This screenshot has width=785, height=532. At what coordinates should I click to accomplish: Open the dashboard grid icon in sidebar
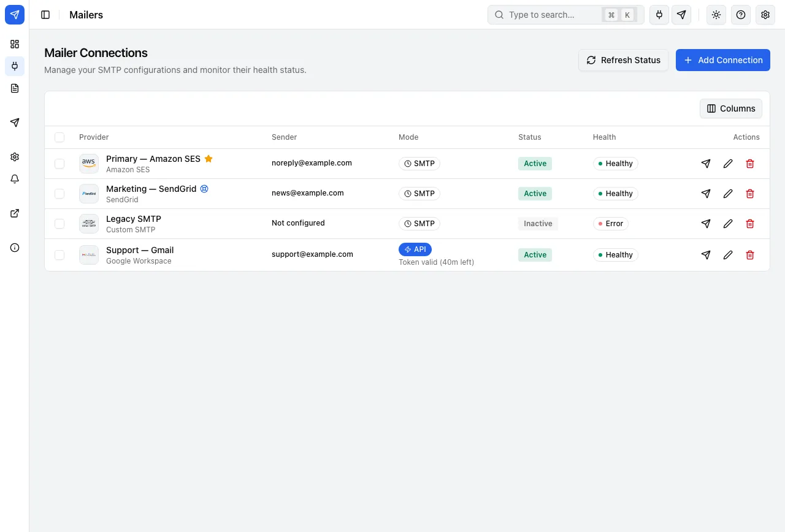click(15, 44)
